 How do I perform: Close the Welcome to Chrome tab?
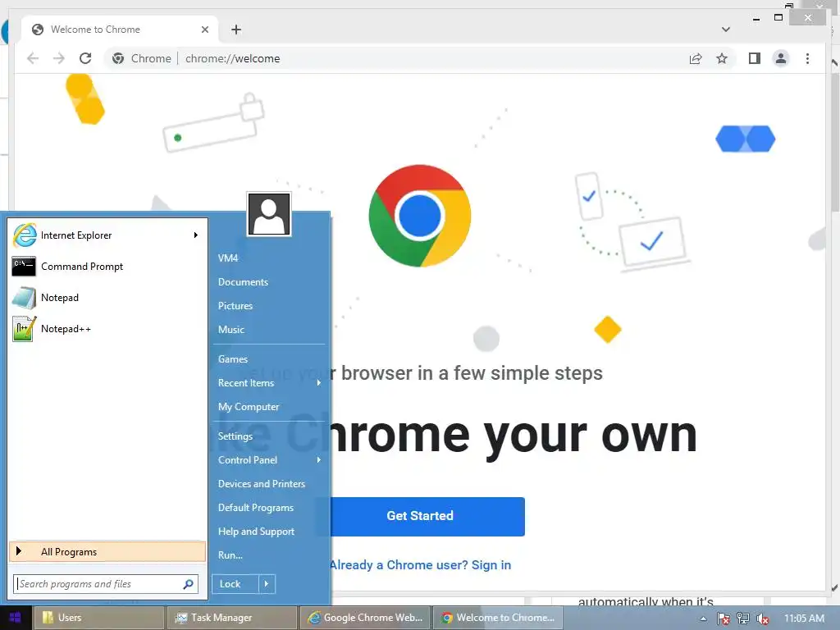coord(204,30)
